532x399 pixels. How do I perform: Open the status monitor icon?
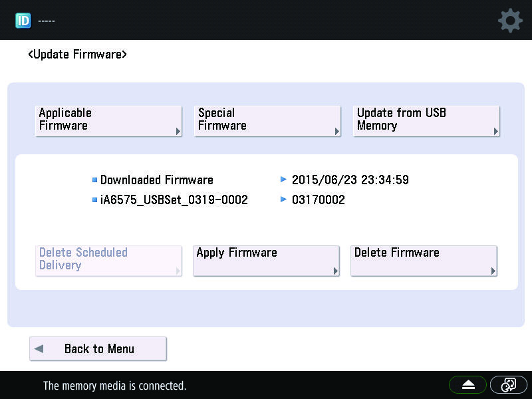point(508,385)
